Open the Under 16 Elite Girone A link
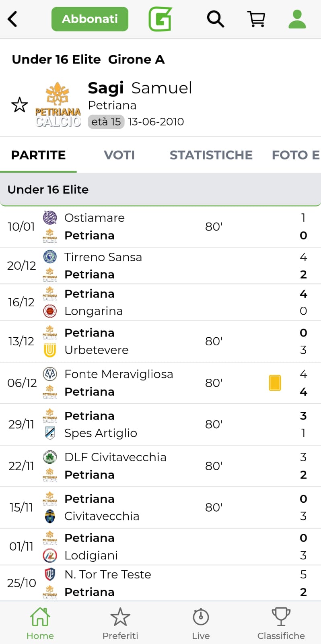 [x=88, y=60]
